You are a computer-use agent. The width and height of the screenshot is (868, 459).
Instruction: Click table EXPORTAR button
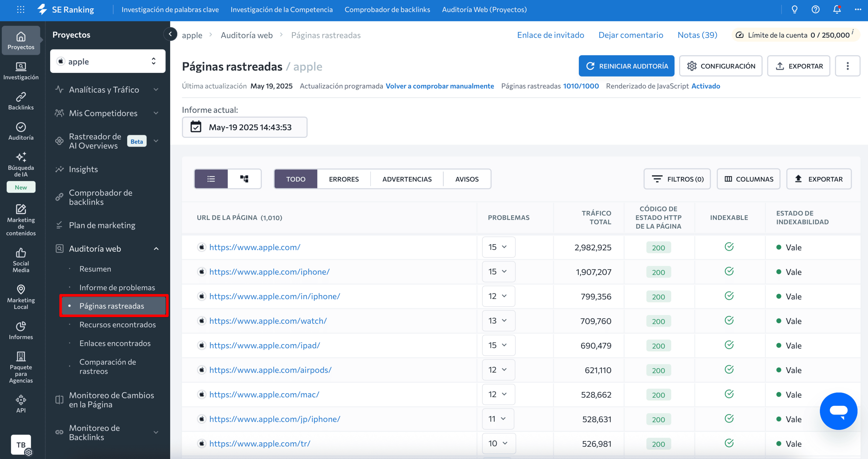(x=818, y=179)
